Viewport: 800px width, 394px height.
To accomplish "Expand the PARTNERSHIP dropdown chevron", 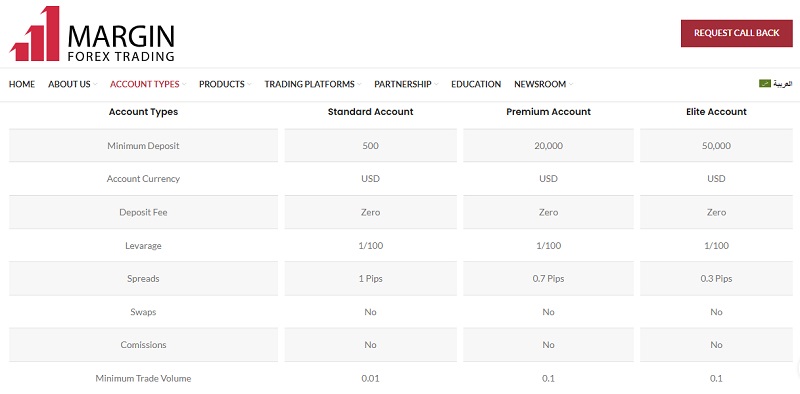I will click(x=436, y=85).
